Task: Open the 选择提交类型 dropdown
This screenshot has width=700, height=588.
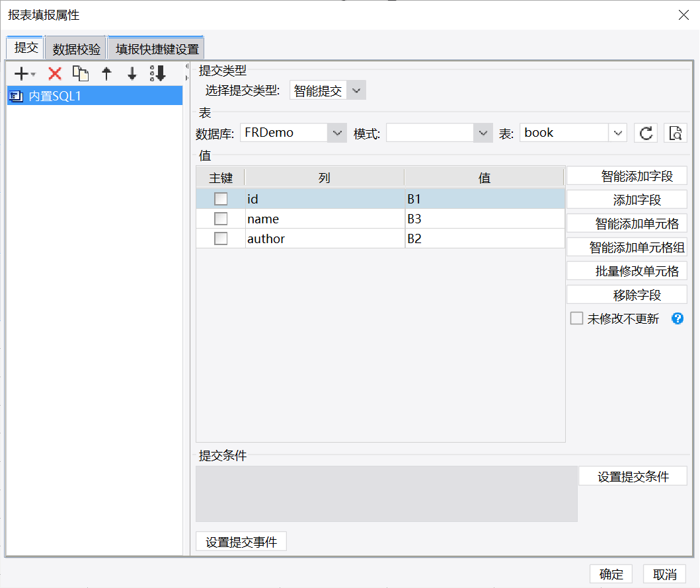Action: click(356, 91)
